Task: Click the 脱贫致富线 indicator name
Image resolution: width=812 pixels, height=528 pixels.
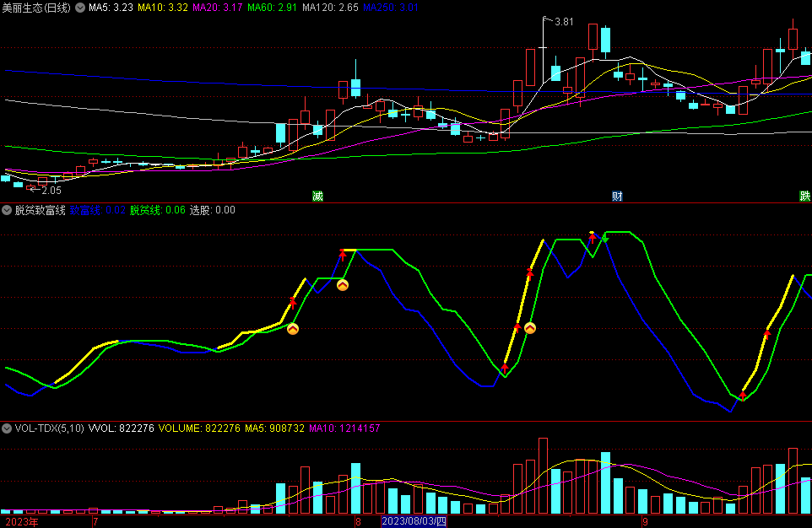Action: [40, 210]
